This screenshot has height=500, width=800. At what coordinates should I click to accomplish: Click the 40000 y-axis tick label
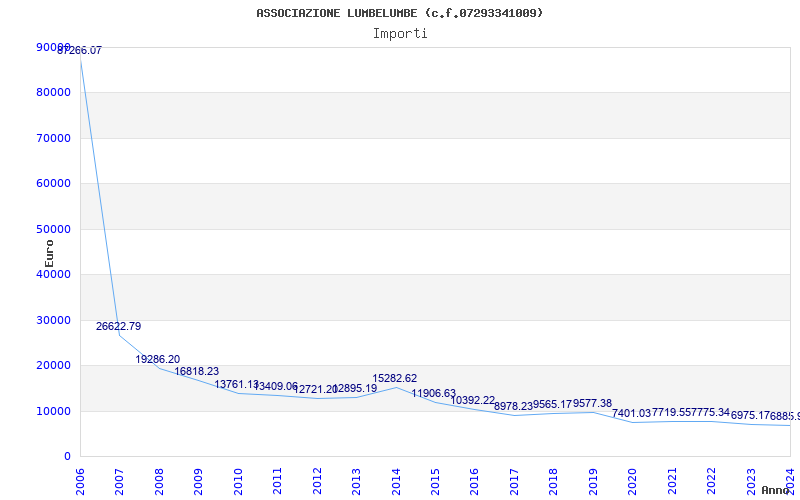pos(54,274)
